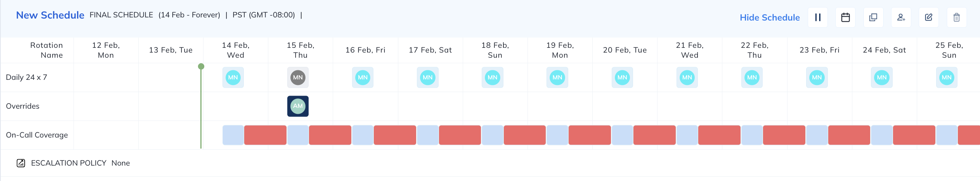Click the red coverage gap after 14 Feb

[265, 135]
